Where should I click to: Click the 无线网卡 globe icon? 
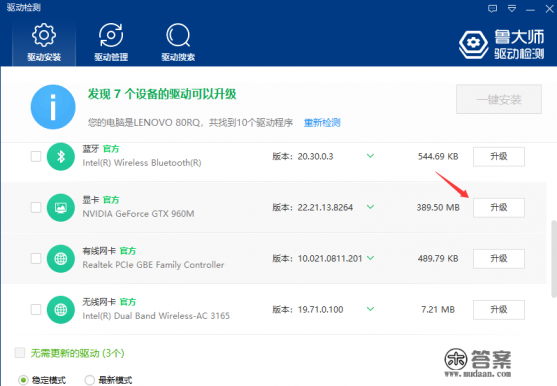[61, 310]
